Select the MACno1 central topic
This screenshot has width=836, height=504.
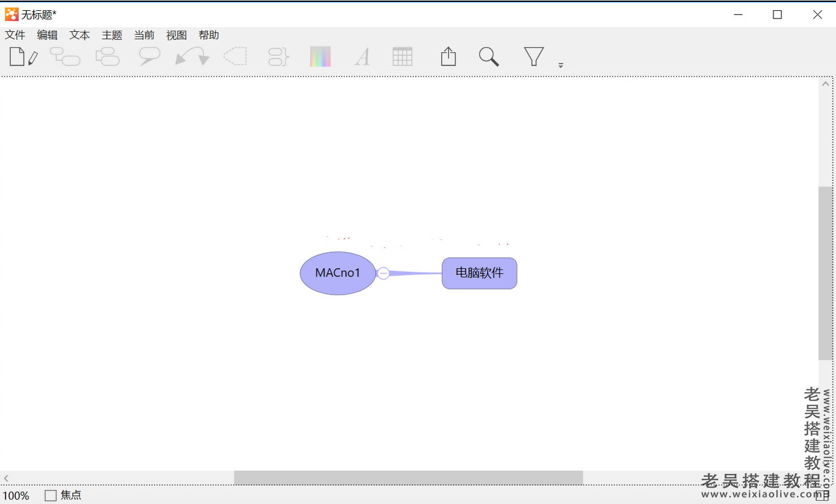coord(338,273)
